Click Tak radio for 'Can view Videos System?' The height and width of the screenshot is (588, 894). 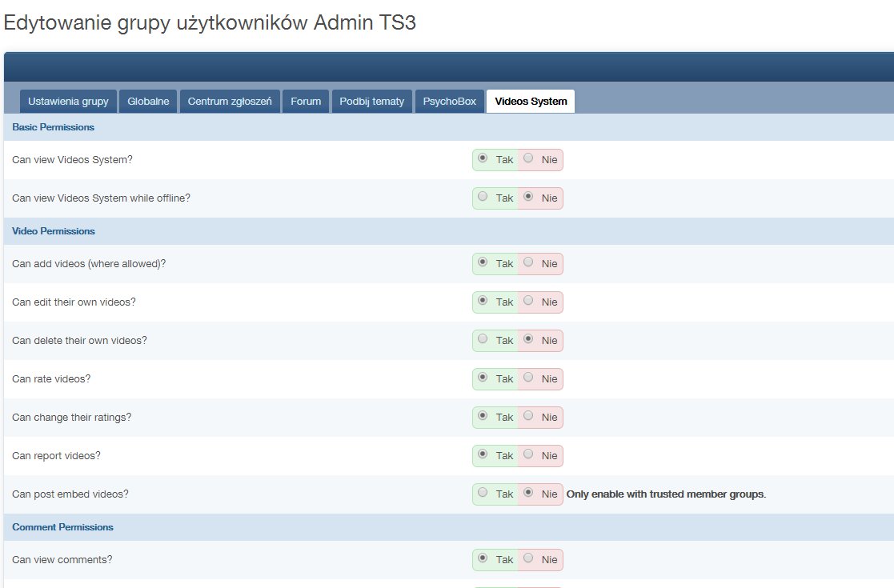point(482,158)
